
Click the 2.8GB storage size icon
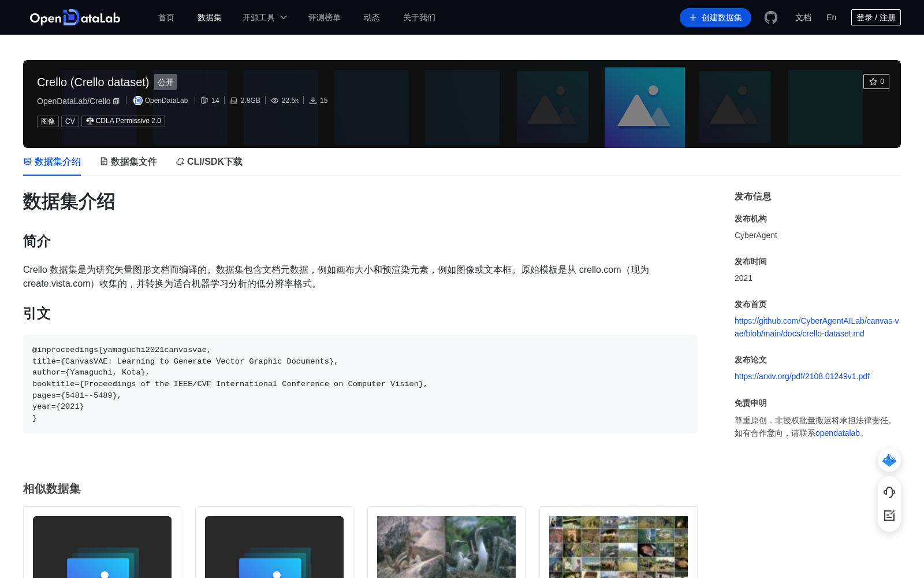(234, 101)
